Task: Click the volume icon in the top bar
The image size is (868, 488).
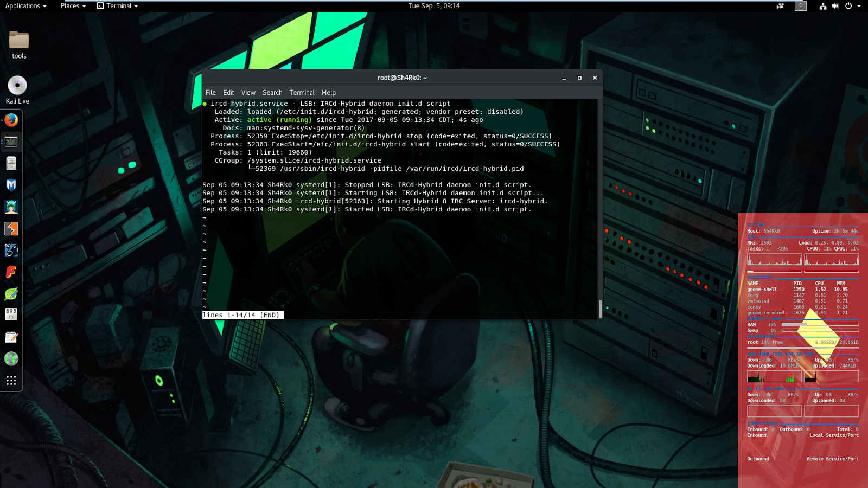Action: point(835,6)
